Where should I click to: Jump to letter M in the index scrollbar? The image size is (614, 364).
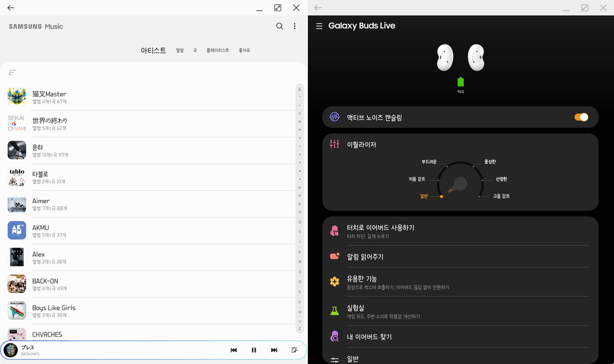[x=300, y=261]
